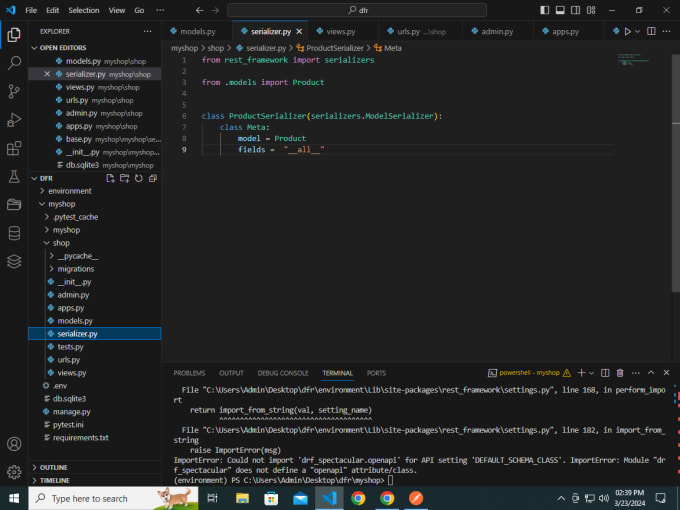This screenshot has height=510, width=680.
Task: Open the stacked layers view icon
Action: 14,261
